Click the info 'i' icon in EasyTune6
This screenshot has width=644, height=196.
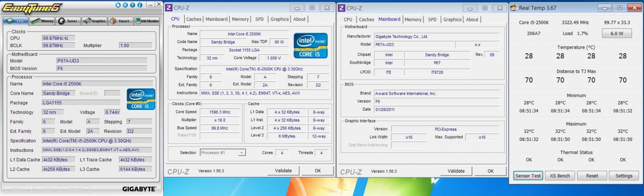pos(140,5)
